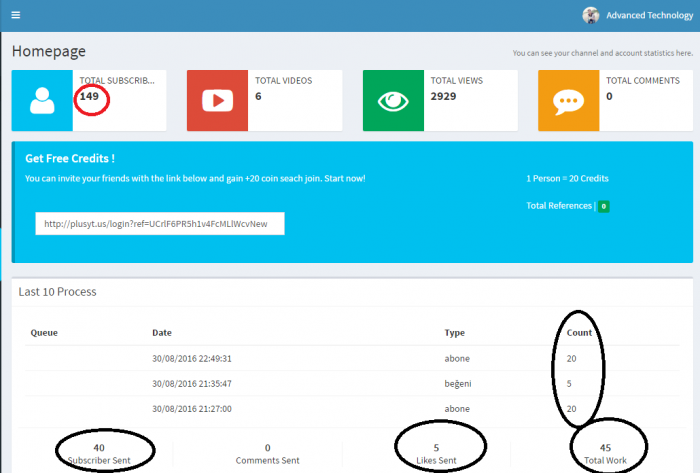The width and height of the screenshot is (700, 473).
Task: Select the TOTAL SUBSCRIB... label
Action: click(117, 81)
